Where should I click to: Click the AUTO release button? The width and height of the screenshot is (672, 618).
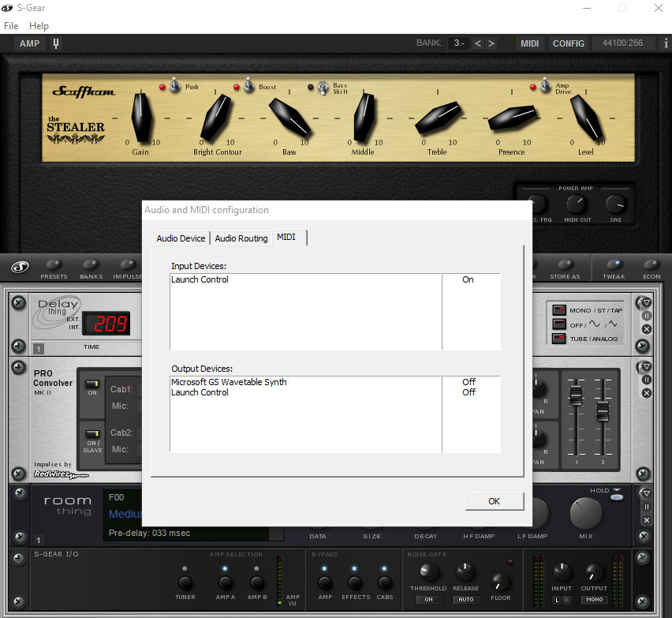coord(466,600)
